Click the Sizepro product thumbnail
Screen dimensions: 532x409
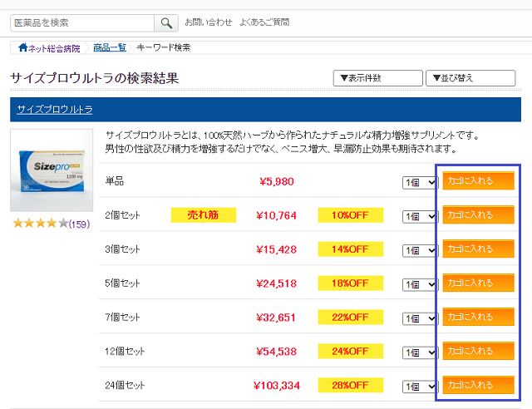pyautogui.click(x=52, y=170)
